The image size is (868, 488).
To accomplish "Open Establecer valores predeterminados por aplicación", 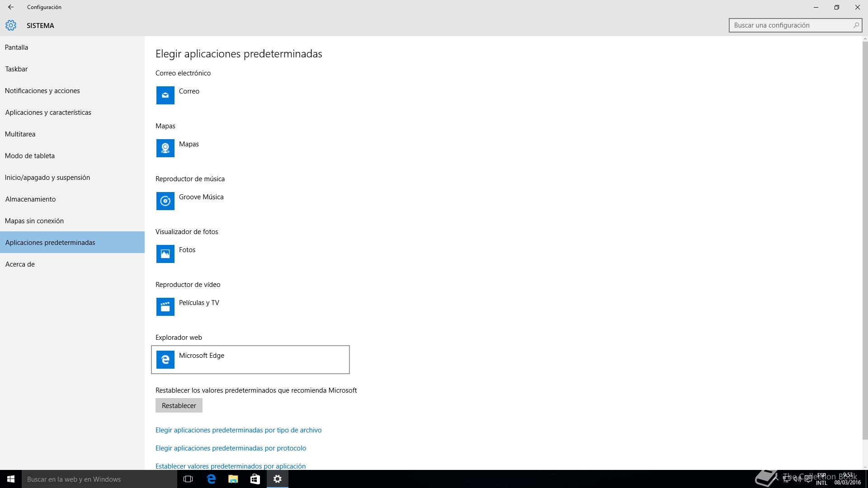I will click(231, 466).
